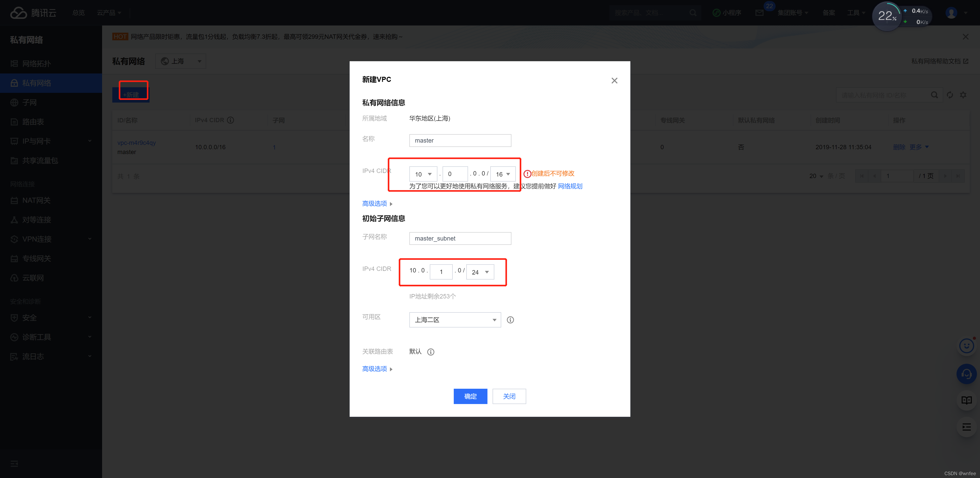Click the info icon next to 可用区 selector

tap(510, 319)
